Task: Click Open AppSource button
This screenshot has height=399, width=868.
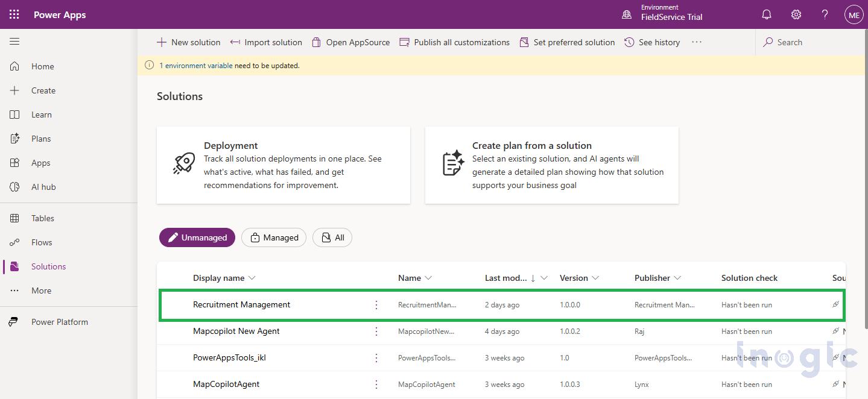Action: pyautogui.click(x=350, y=42)
